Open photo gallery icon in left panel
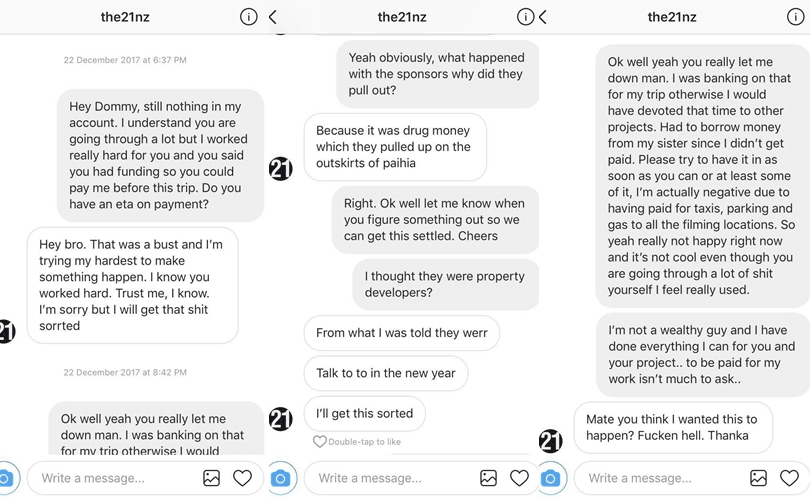This screenshot has width=810, height=500. 211,478
